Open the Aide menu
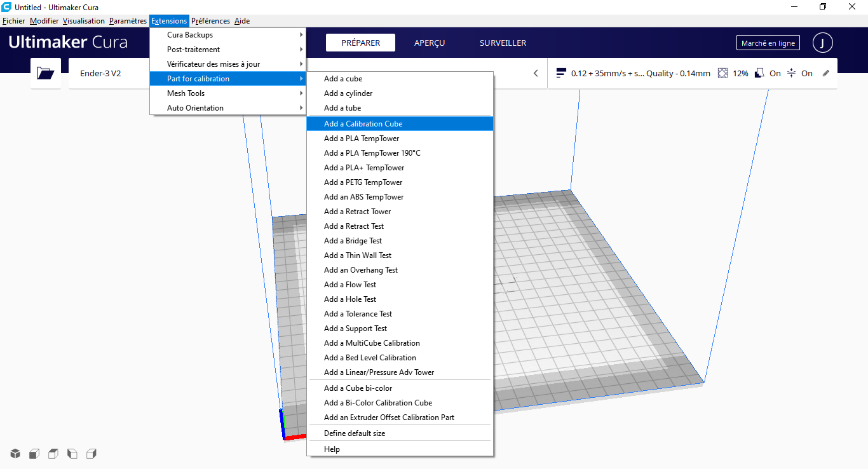Image resolution: width=868 pixels, height=469 pixels. (242, 21)
